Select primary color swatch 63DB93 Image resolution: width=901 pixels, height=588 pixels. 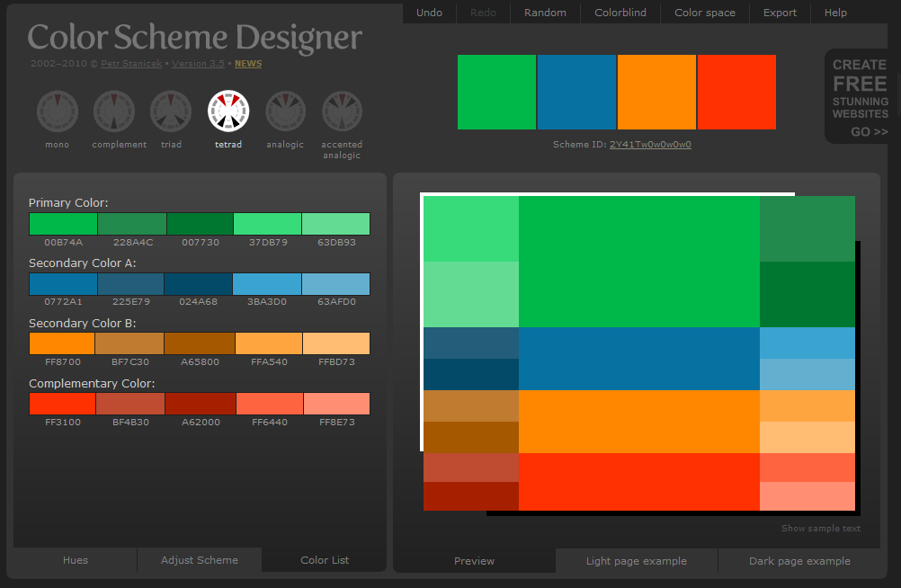coord(336,224)
